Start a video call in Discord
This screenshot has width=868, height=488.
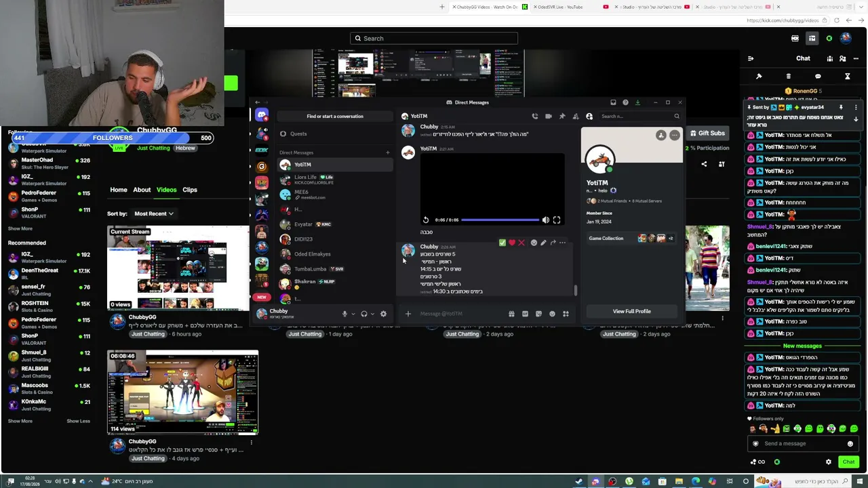click(548, 117)
